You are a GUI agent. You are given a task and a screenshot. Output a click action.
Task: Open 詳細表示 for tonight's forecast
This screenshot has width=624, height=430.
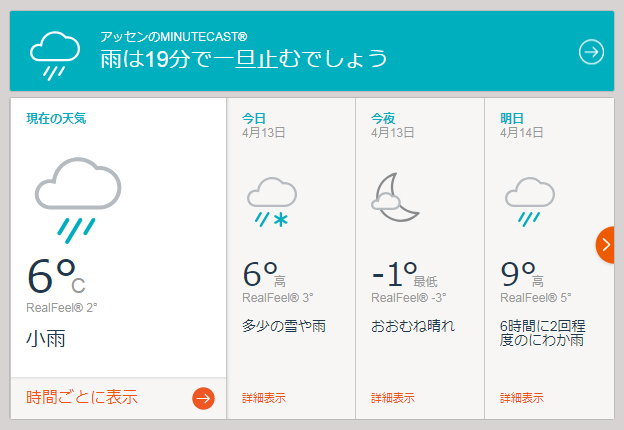[392, 398]
